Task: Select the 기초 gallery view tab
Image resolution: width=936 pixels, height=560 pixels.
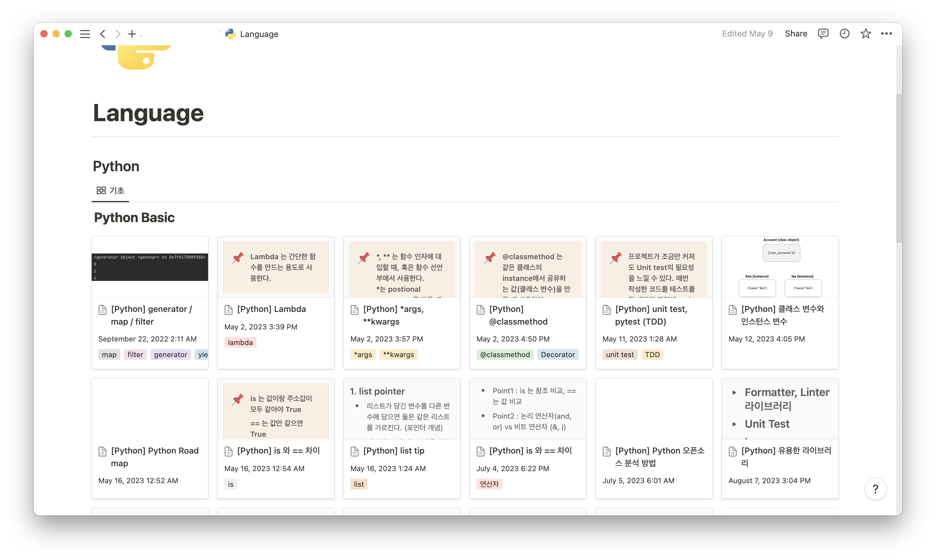Action: pyautogui.click(x=110, y=190)
